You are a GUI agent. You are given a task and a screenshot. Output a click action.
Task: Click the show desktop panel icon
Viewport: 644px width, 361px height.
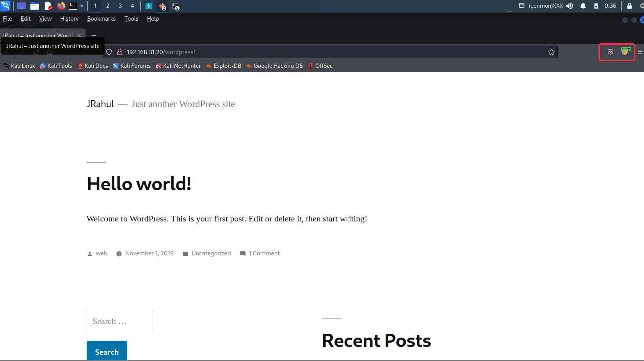pos(21,6)
